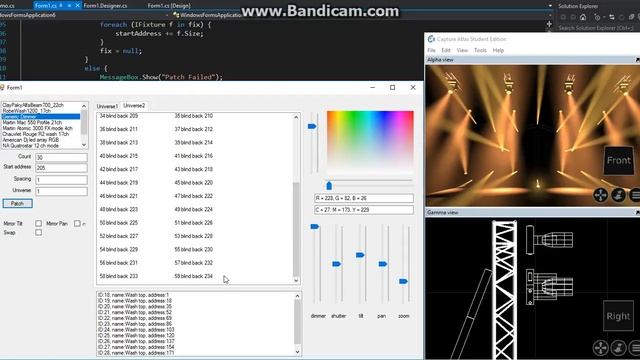Tick the Swap checkbox
Screen dimensions: 640x360
38,233
